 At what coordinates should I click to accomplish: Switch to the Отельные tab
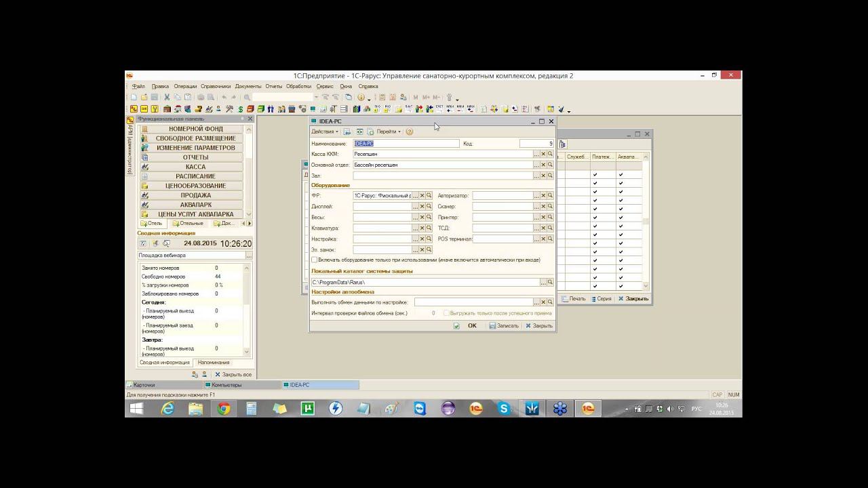pyautogui.click(x=187, y=223)
